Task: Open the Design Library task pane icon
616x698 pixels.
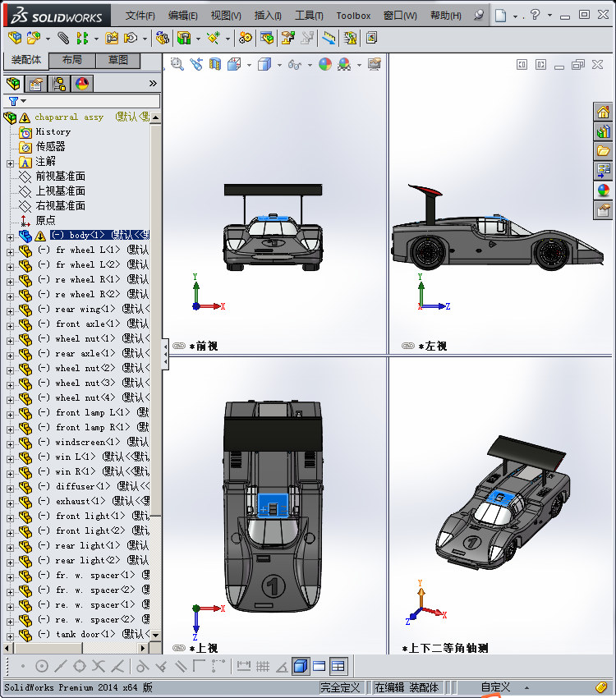Action: 604,131
